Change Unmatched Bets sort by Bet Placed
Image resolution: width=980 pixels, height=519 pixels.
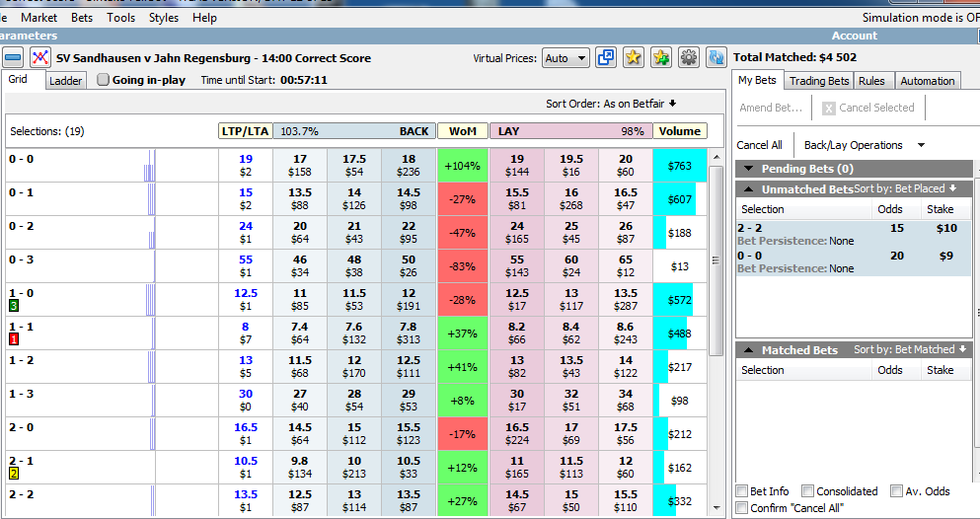pos(905,188)
